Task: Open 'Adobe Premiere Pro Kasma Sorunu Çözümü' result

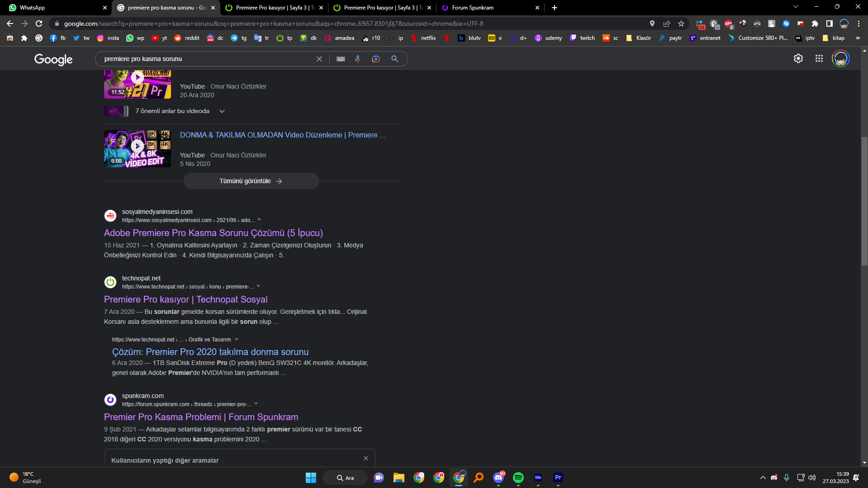Action: [213, 233]
